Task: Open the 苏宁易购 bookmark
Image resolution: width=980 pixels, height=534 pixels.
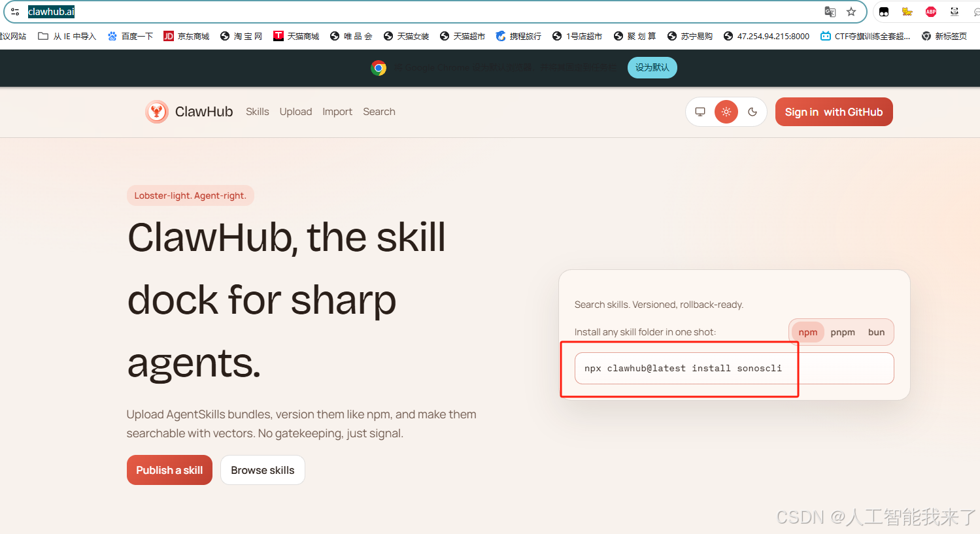Action: (x=690, y=36)
